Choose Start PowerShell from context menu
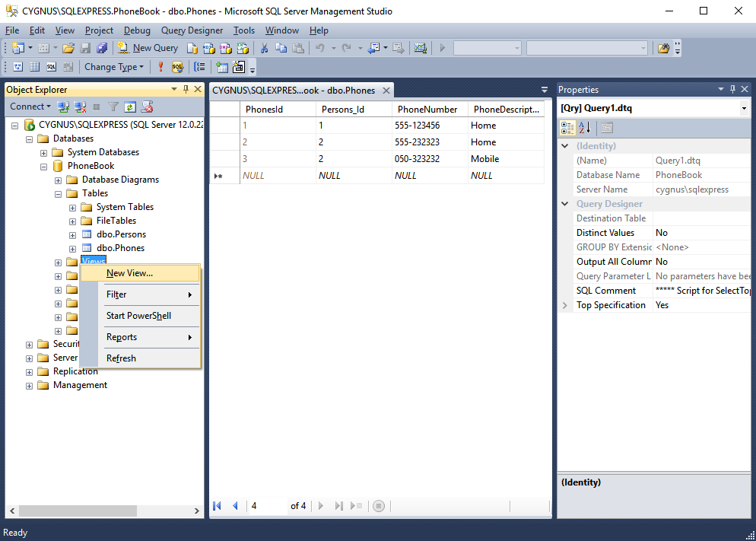Image resolution: width=756 pixels, height=541 pixels. point(140,316)
